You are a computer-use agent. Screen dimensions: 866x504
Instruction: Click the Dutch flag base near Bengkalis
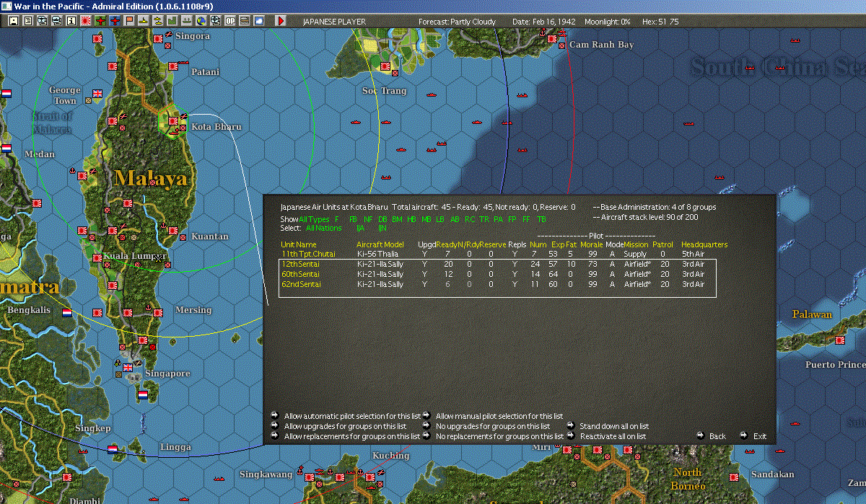[x=68, y=314]
